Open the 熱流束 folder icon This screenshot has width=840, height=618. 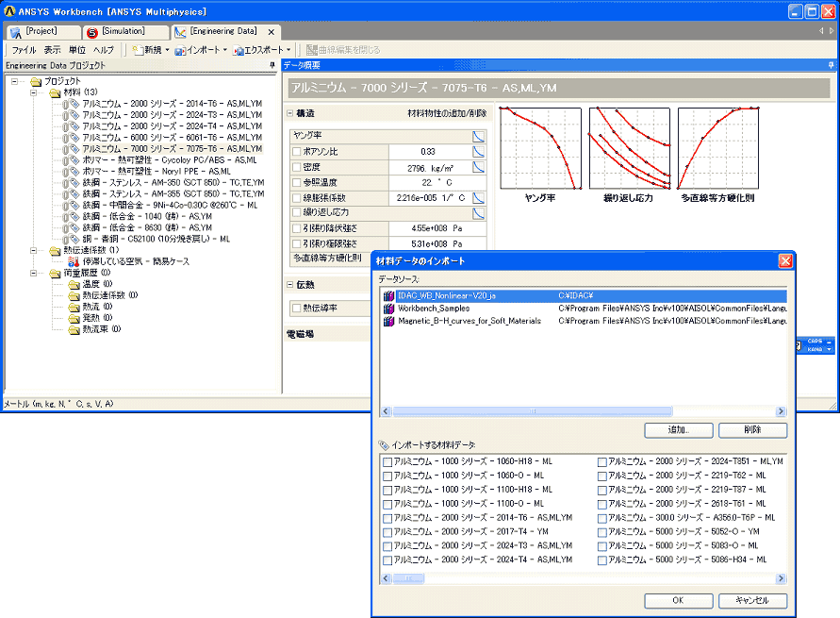click(74, 329)
